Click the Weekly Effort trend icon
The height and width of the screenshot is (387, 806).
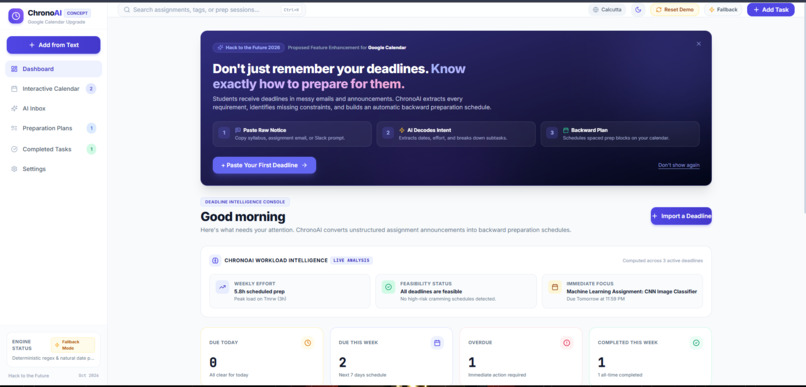[x=223, y=287]
